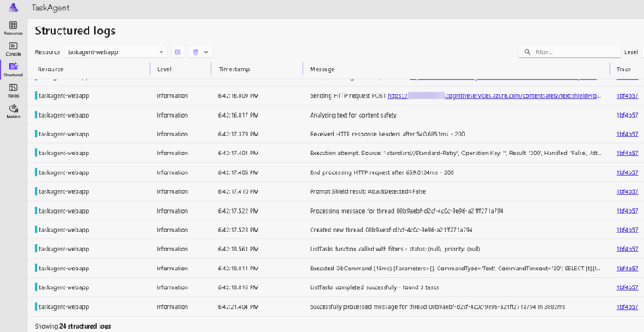Select the 'Execution attempt. Source' message
This screenshot has height=332, width=644.
click(x=456, y=153)
